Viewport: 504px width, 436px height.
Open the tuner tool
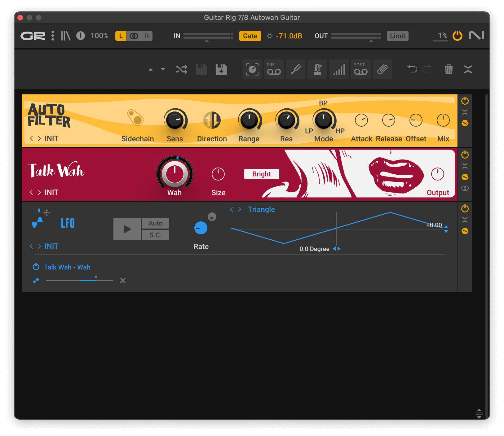point(296,69)
